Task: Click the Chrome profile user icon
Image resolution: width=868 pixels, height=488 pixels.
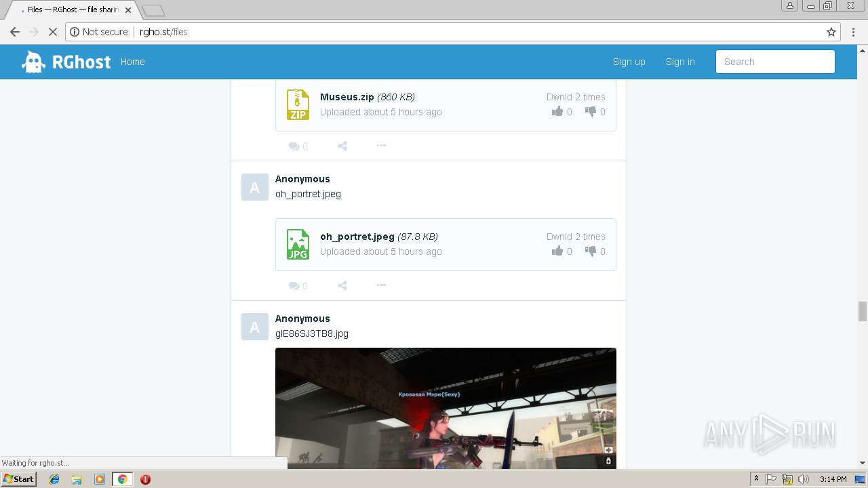Action: [789, 5]
